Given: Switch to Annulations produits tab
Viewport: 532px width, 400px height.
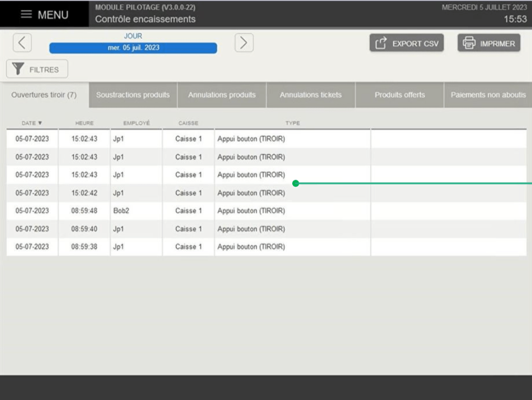Looking at the screenshot, I should [222, 95].
